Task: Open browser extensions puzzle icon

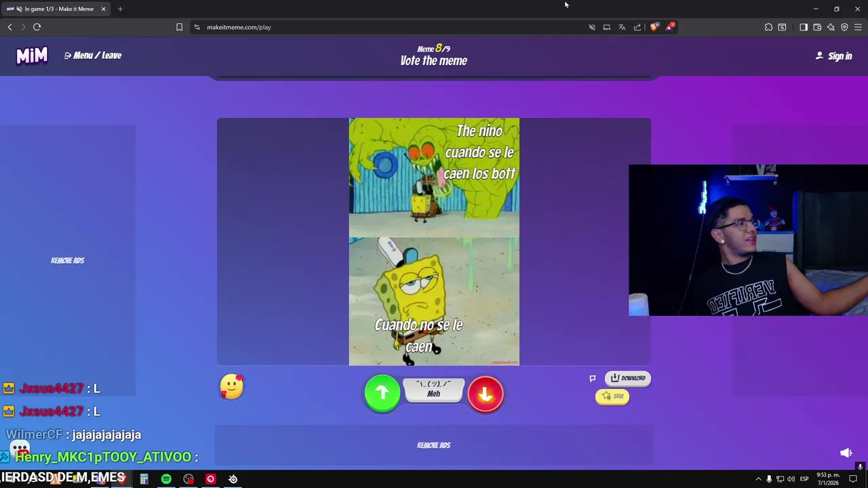Action: point(768,27)
